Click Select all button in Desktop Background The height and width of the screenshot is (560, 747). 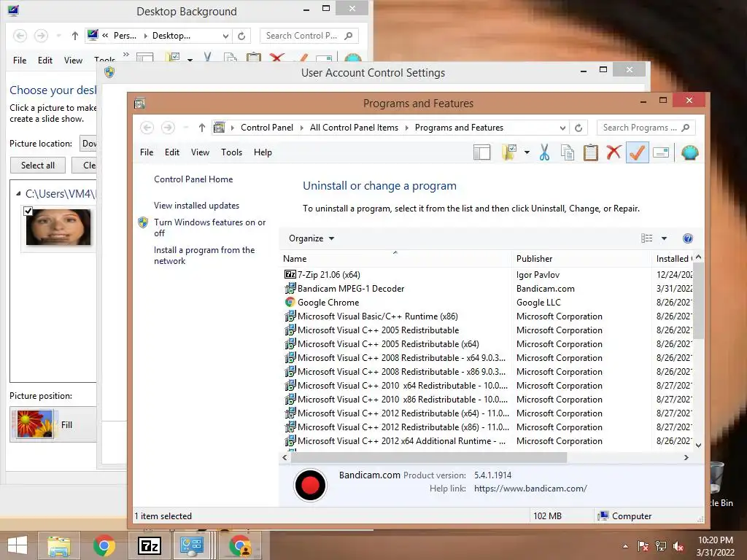38,166
